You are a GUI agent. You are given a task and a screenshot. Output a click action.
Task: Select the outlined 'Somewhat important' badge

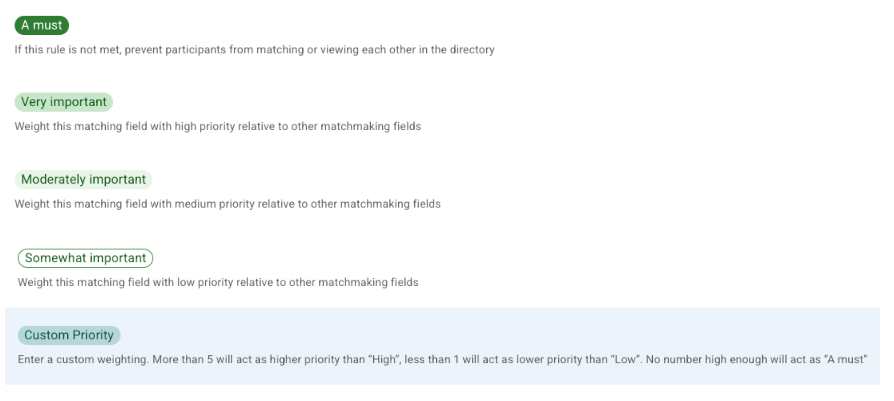[x=85, y=258]
